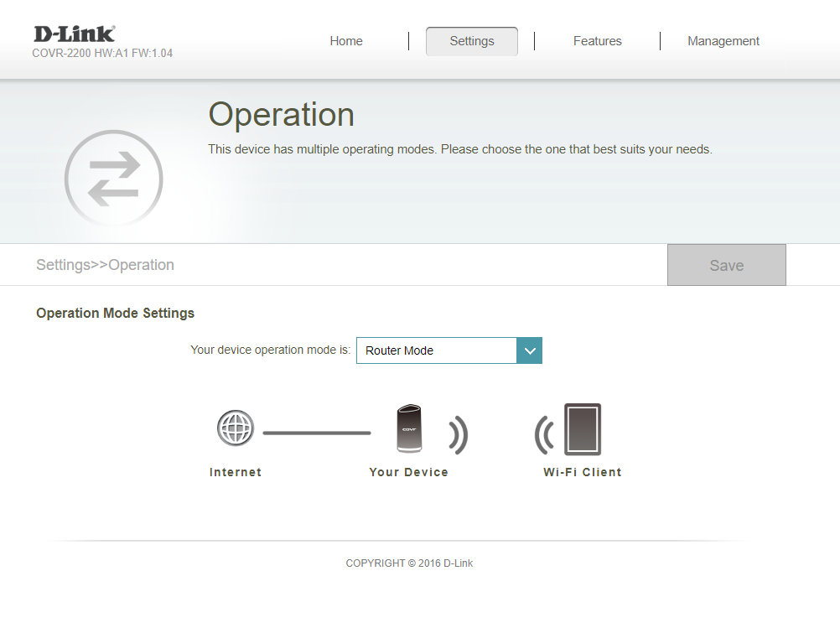Click the Your Device label

[x=408, y=472]
